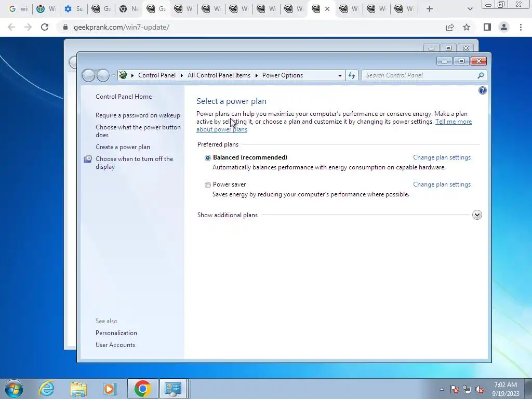The width and height of the screenshot is (532, 399).
Task: Go to All Control Panel Items breadcrumb
Action: [219, 75]
